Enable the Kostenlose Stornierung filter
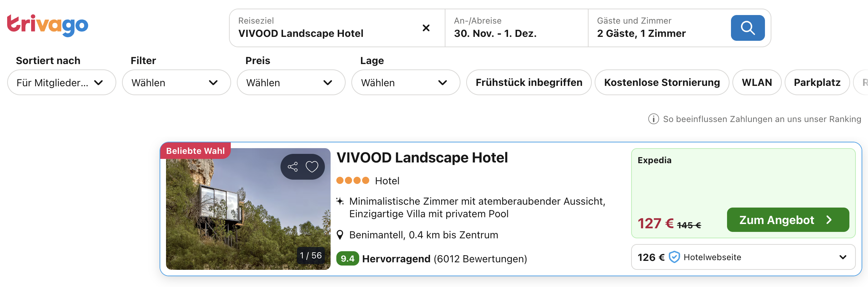The image size is (868, 287). point(662,83)
